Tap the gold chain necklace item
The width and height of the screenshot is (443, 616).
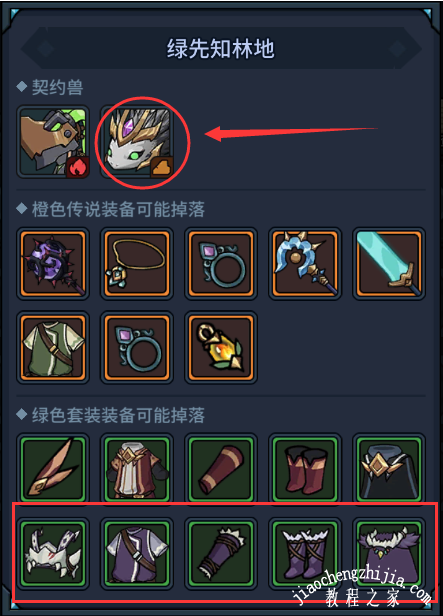point(137,264)
